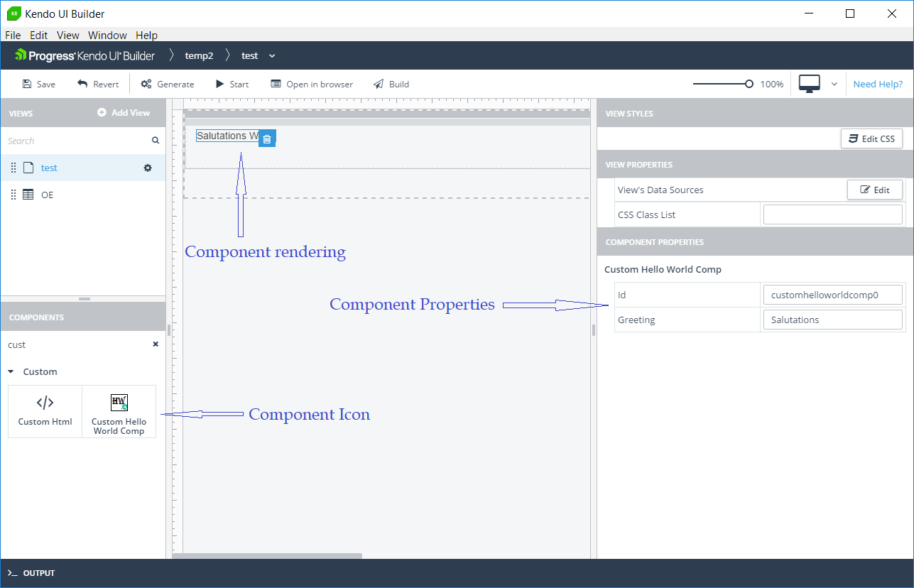This screenshot has width=914, height=588.
Task: Open the device preview dropdown arrow
Action: 834,84
